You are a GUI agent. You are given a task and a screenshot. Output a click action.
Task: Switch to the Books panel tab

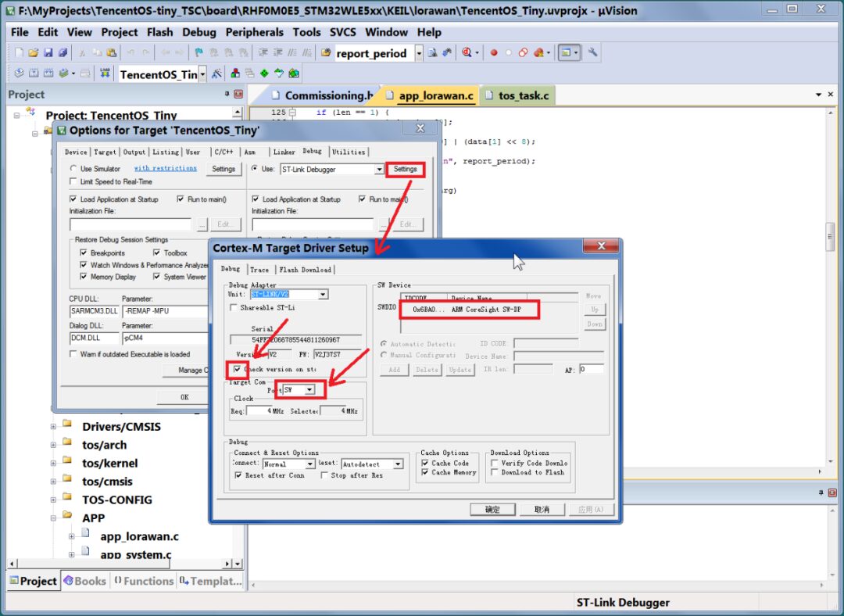click(85, 581)
